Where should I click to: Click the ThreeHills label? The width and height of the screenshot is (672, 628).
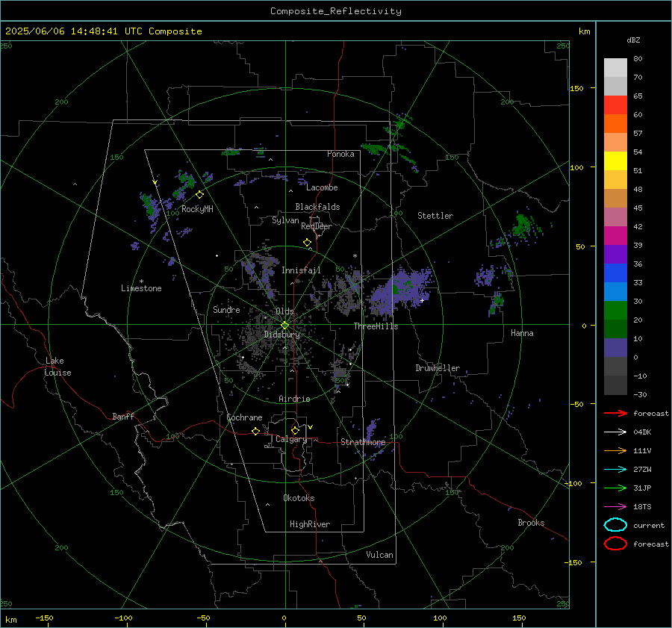tap(376, 326)
